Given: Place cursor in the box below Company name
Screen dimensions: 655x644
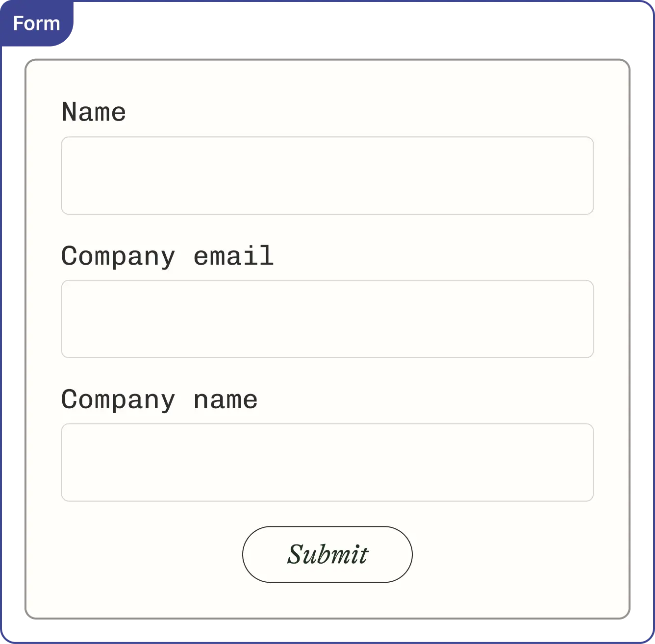Looking at the screenshot, I should [x=327, y=463].
